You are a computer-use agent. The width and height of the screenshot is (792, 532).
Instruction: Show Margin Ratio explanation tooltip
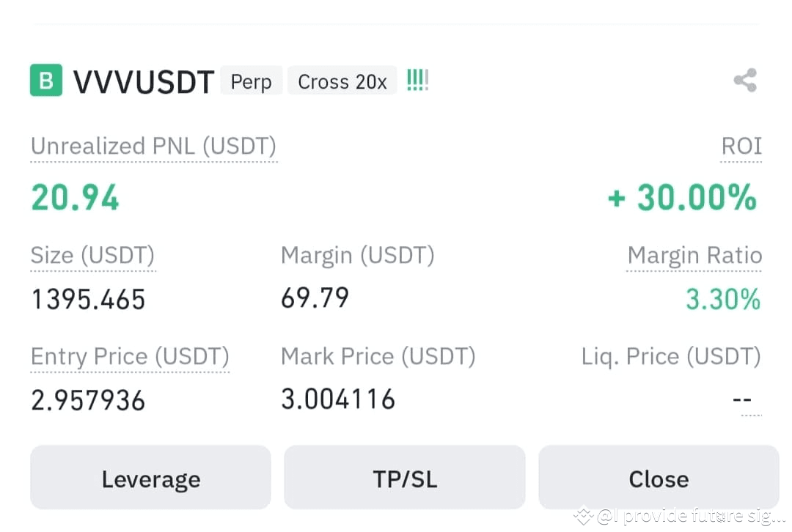[694, 256]
